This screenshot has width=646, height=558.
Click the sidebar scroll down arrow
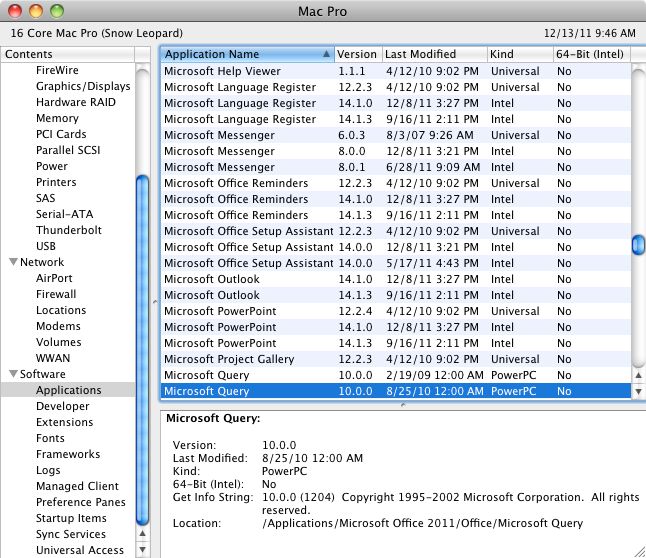[x=142, y=550]
